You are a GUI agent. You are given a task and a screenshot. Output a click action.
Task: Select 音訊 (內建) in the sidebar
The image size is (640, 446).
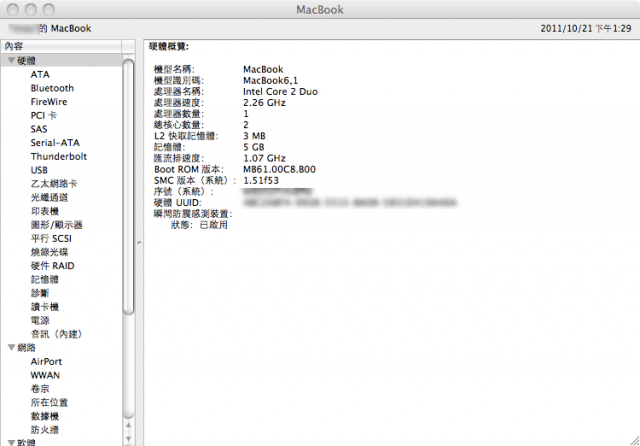tap(57, 334)
